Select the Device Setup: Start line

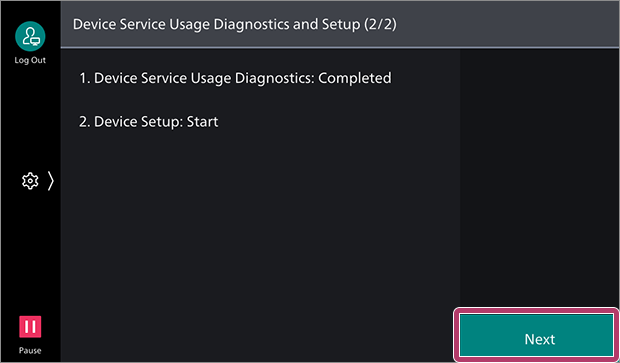[148, 121]
